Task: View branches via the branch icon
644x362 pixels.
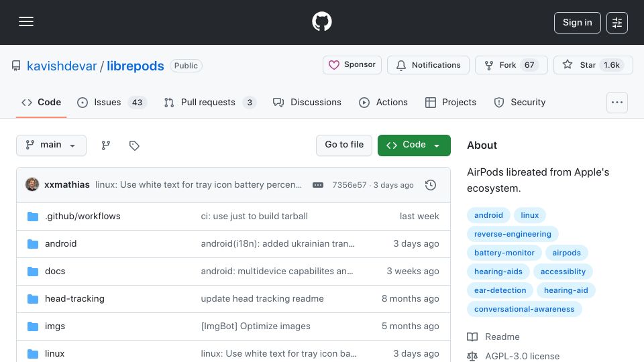Action: coord(106,145)
